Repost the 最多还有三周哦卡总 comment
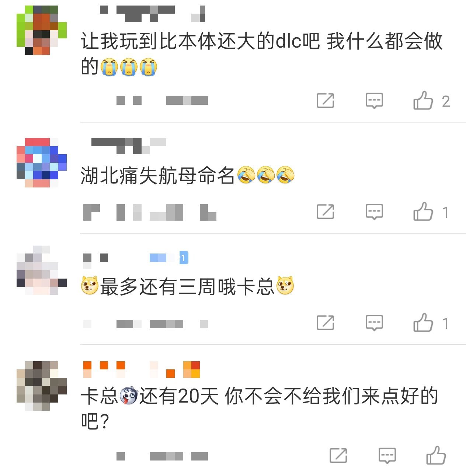Screen dimensions: 466x476 (325, 323)
